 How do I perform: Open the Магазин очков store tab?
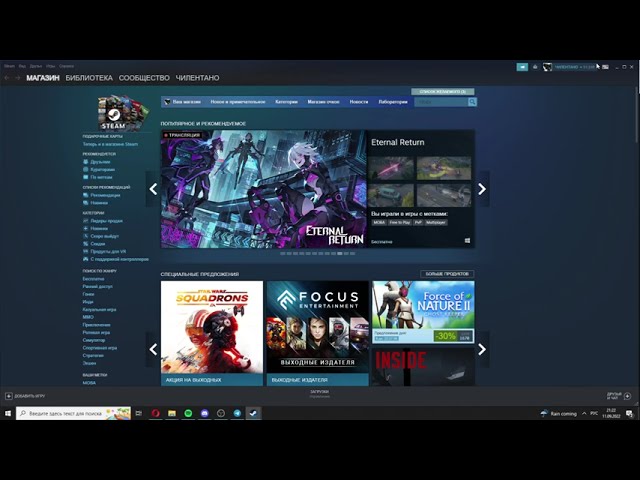point(324,102)
